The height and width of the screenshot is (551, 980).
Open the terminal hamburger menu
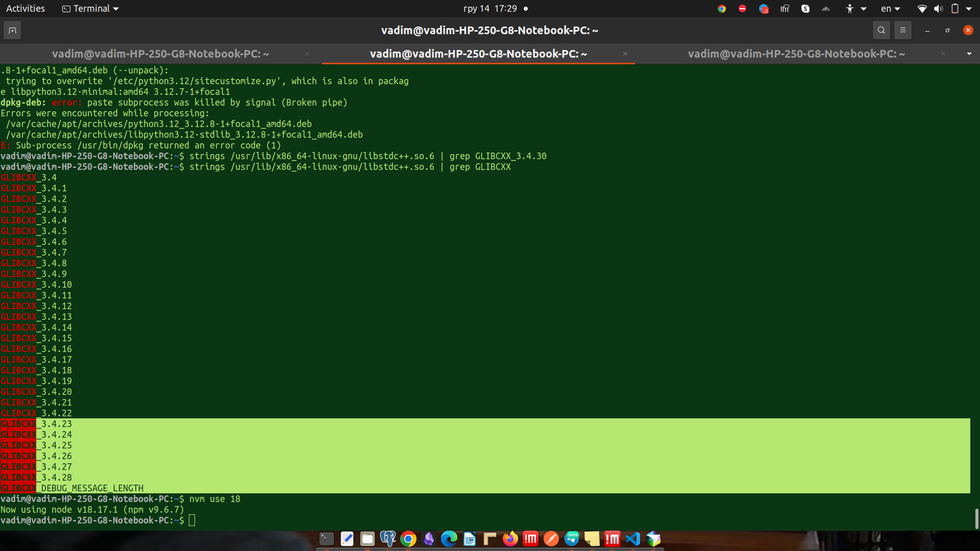[902, 31]
